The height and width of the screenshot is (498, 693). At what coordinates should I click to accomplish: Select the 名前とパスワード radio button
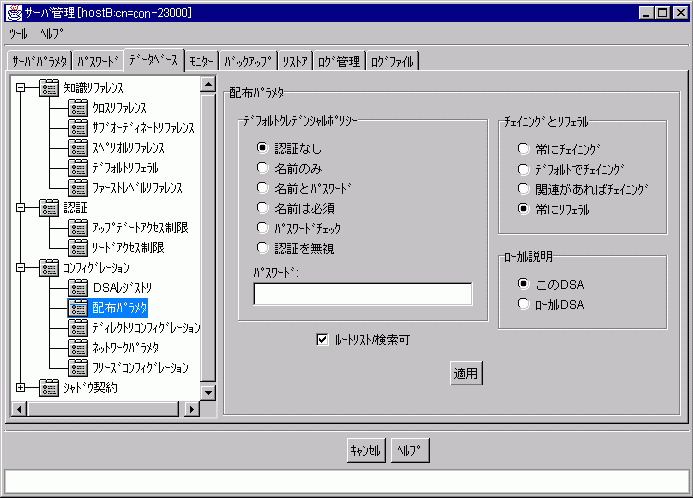point(262,188)
